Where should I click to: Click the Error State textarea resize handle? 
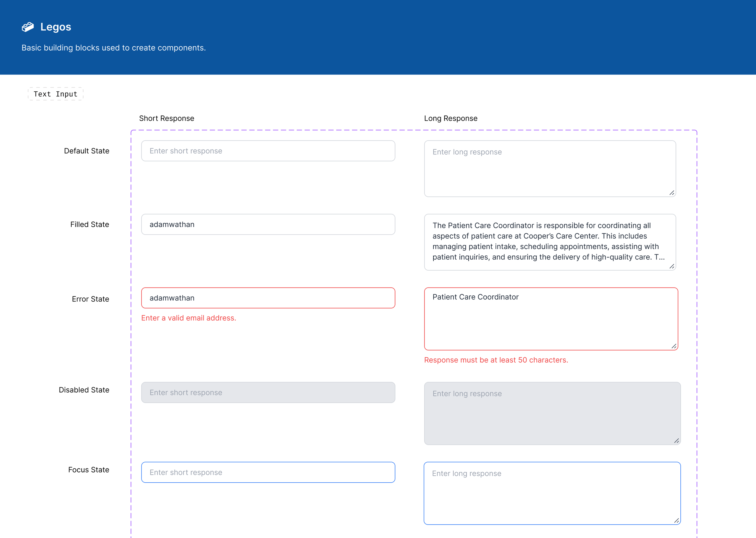[674, 346]
